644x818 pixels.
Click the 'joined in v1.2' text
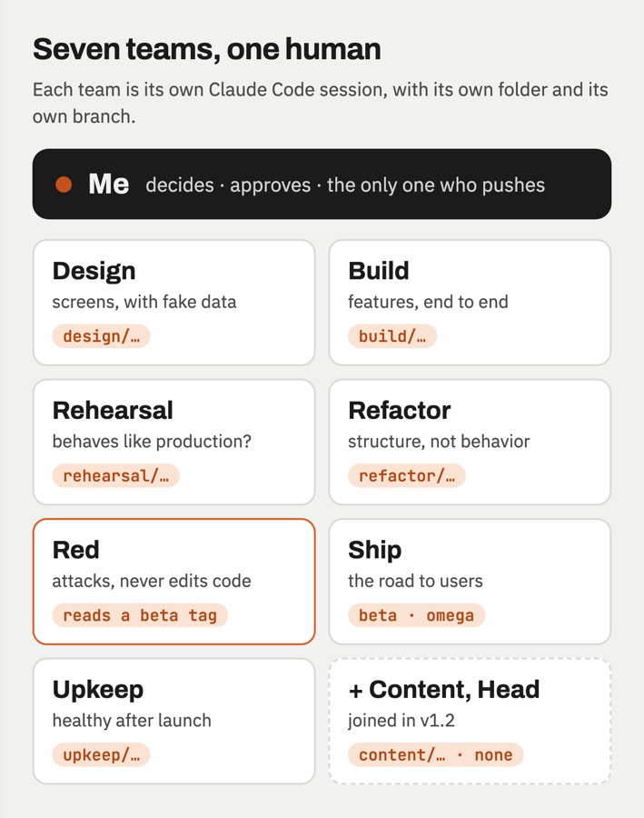[401, 721]
